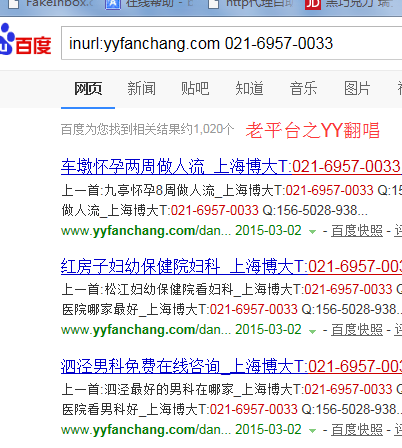Click the text 百度为您找到相关结果约1,020个
402x448 pixels.
click(x=147, y=129)
